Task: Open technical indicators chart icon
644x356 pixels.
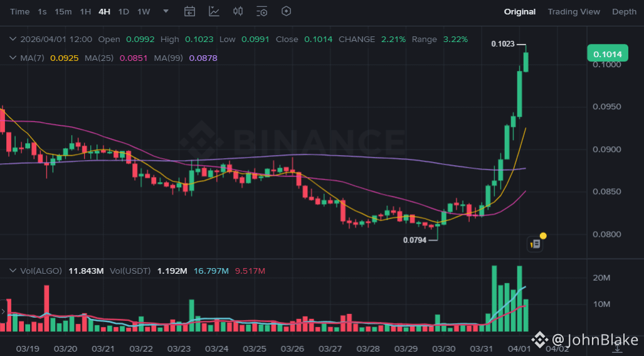Action: 214,11
